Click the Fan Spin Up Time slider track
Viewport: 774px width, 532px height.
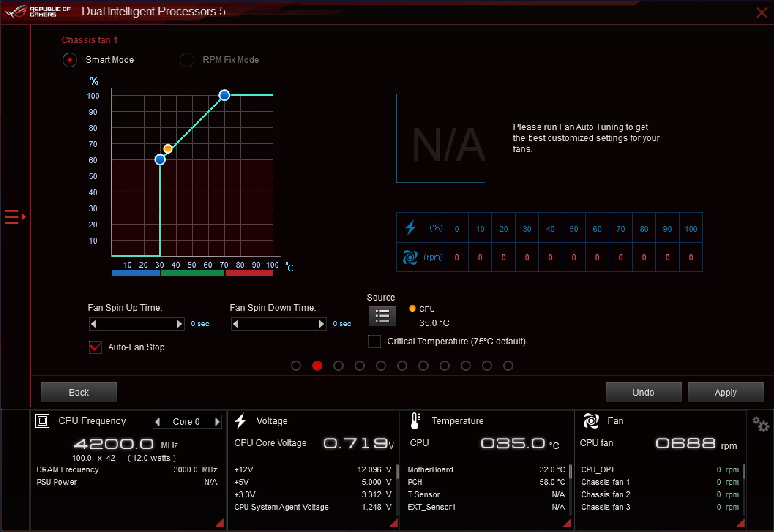click(x=137, y=324)
